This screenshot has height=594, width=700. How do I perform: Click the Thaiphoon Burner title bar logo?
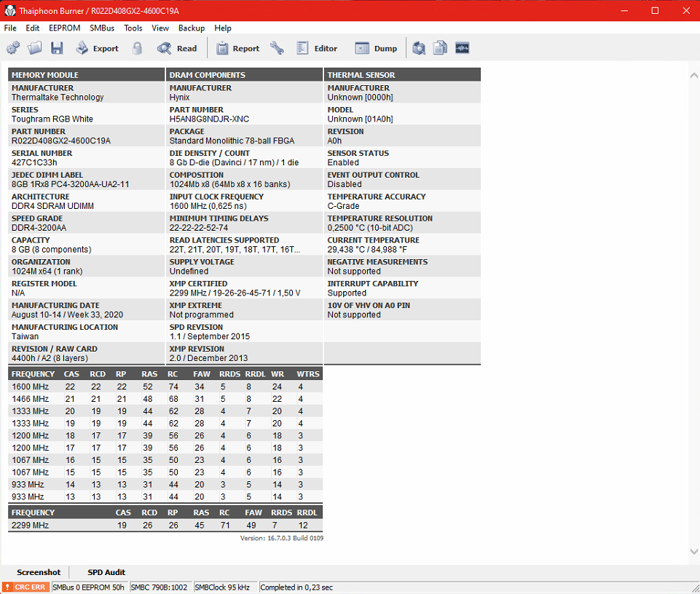9,11
